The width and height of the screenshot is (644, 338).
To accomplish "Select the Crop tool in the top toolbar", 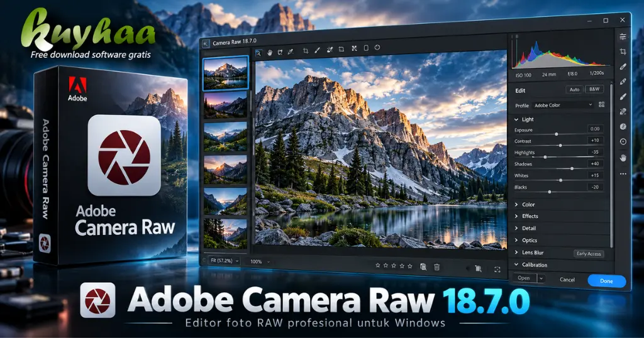I will pos(305,51).
